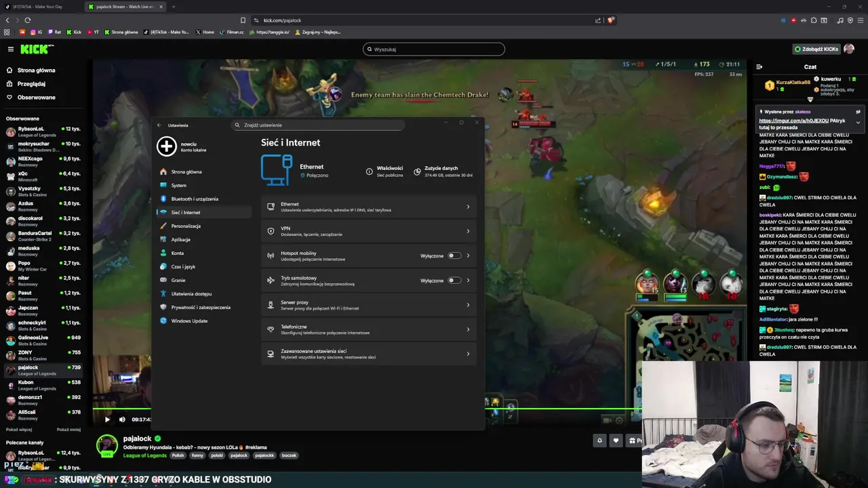Expand the Ethernet settings row
This screenshot has width=868, height=488.
[x=368, y=207]
